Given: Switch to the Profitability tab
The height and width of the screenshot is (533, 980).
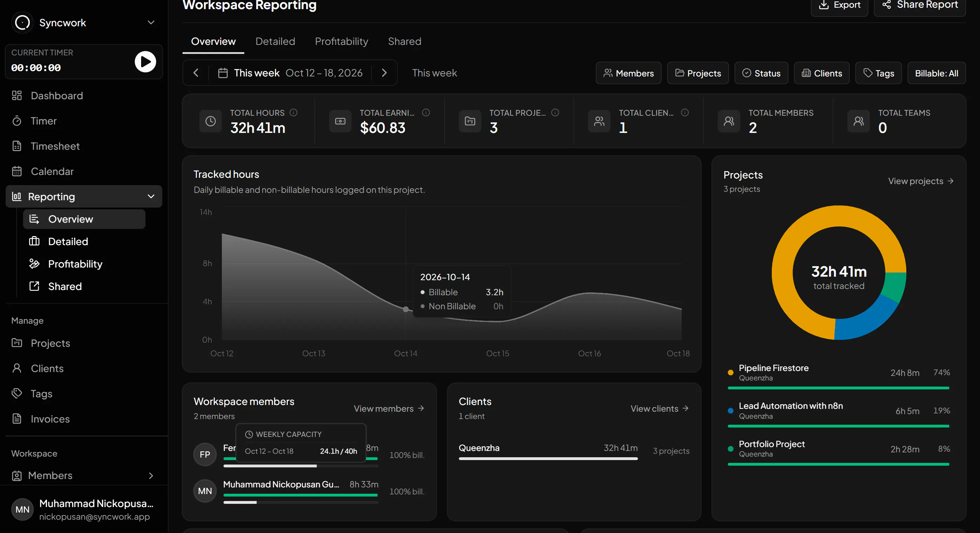Looking at the screenshot, I should [x=341, y=41].
